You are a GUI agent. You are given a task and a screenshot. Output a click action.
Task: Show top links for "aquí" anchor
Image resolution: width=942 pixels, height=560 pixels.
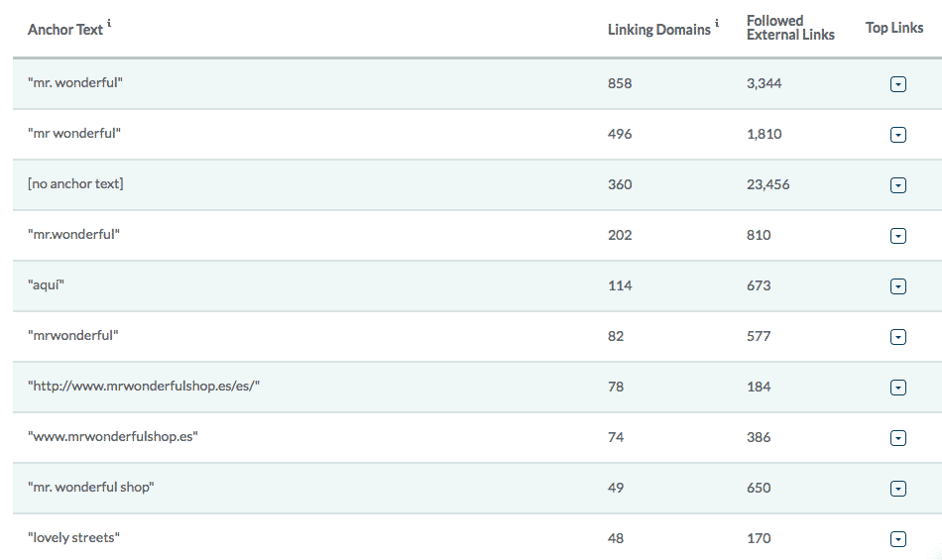click(x=898, y=286)
